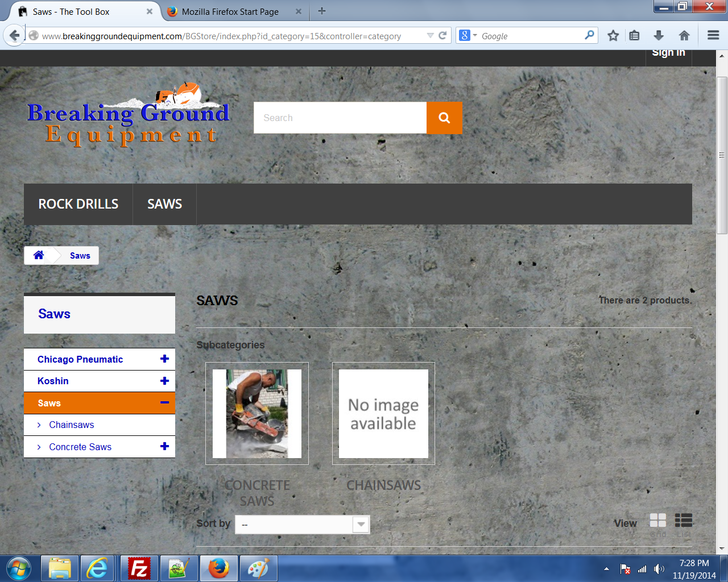The height and width of the screenshot is (582, 728).
Task: Click the Google search engine icon
Action: (x=465, y=35)
